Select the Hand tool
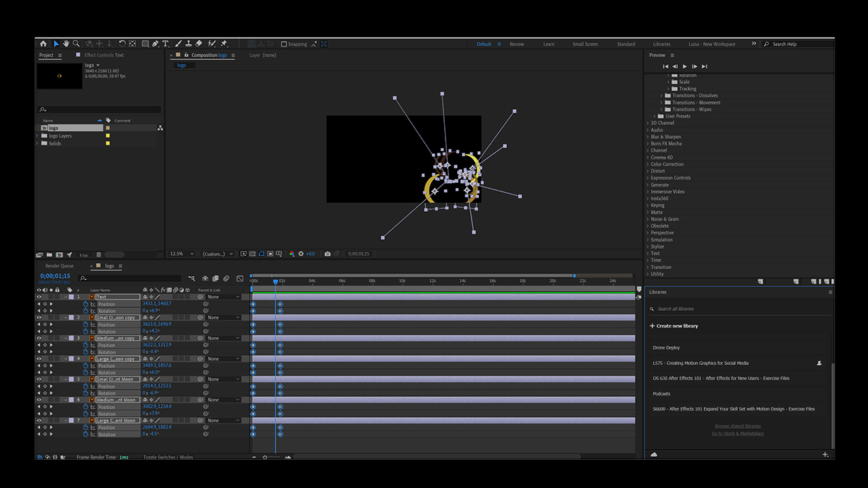 [66, 43]
